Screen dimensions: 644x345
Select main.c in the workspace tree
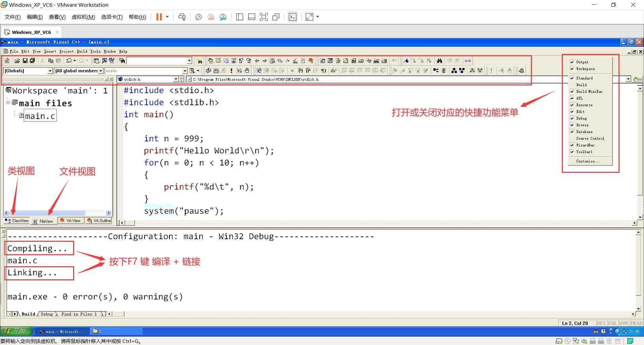pyautogui.click(x=40, y=116)
